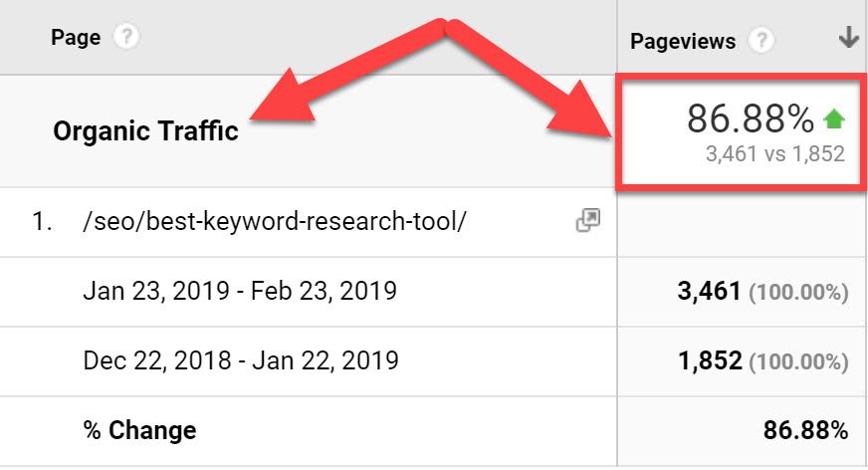Open page link in new window icon

(x=587, y=221)
